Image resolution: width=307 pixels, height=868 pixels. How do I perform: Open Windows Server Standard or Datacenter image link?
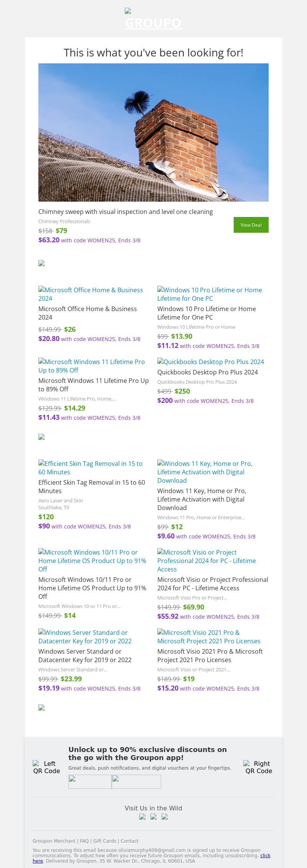(x=85, y=637)
